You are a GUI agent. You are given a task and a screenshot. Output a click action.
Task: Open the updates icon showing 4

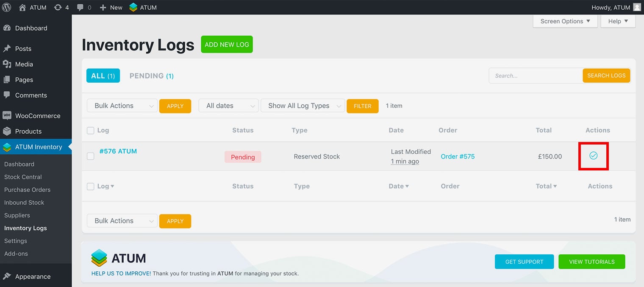tap(58, 7)
